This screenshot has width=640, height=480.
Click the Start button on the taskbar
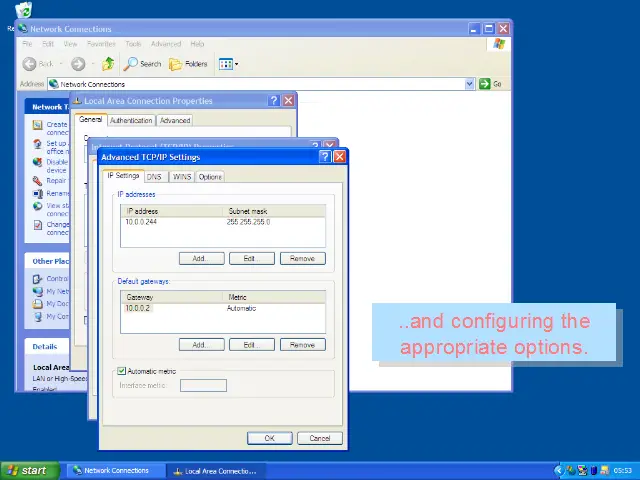coord(28,470)
